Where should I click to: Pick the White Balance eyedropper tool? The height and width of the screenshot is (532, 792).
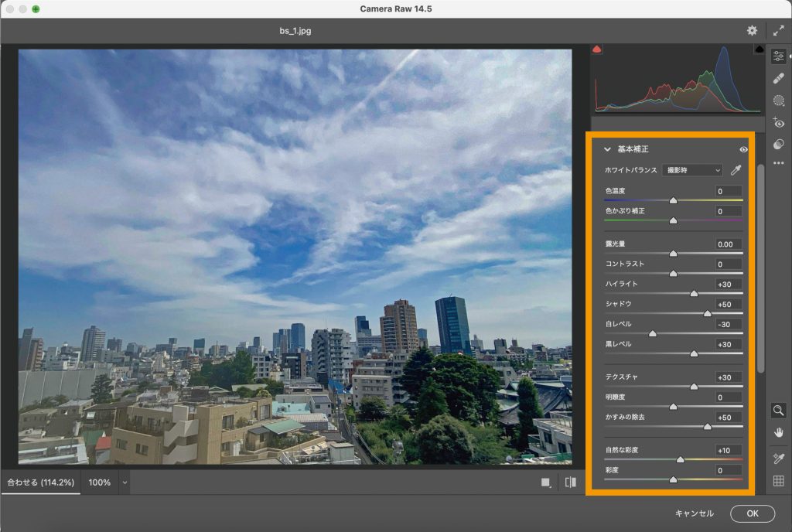point(736,170)
